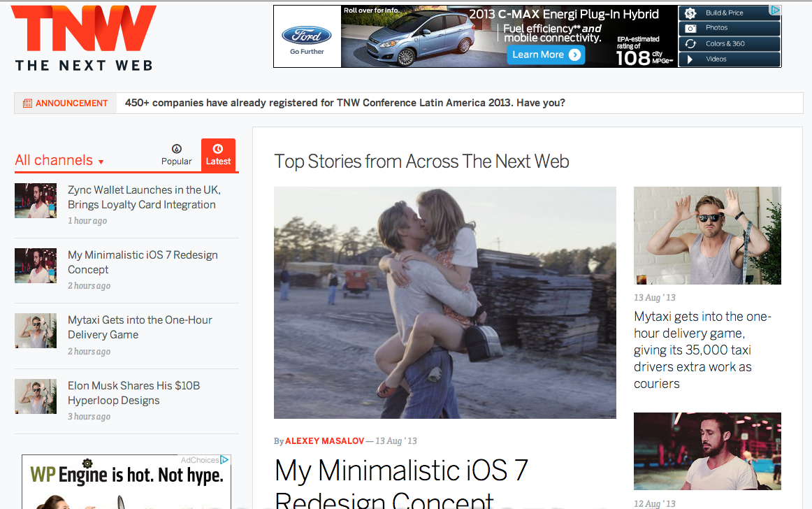Click the 2013 C-MAX Energi Plug-In Hybrid title

tap(564, 14)
